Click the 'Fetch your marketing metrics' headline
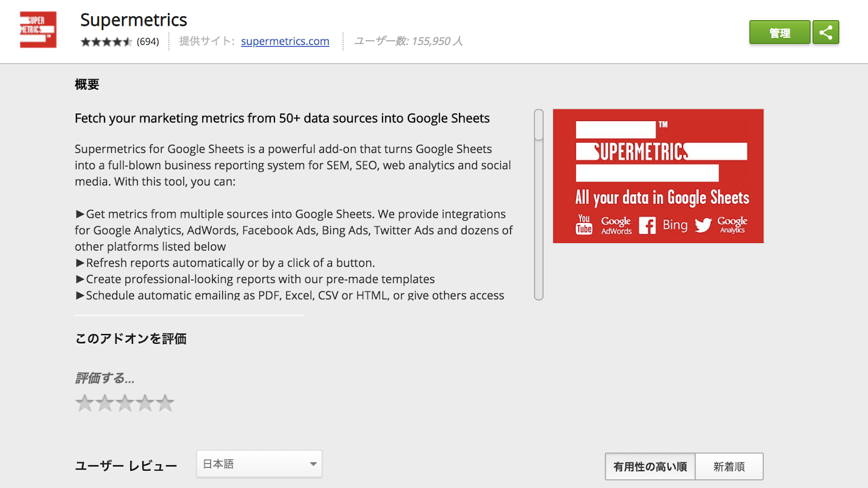 [282, 118]
